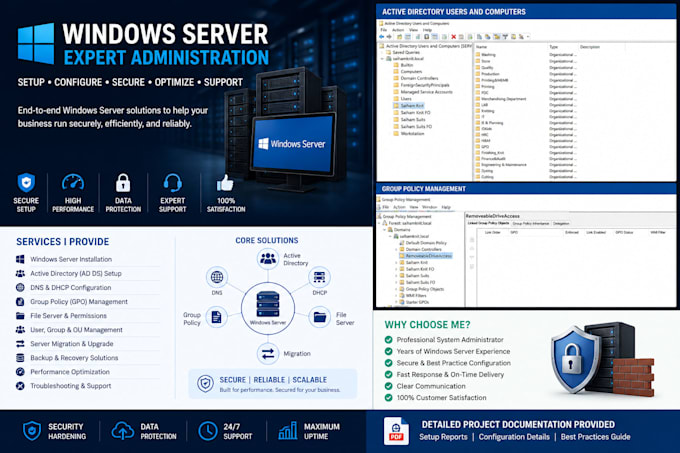
Task: Select Managed Service Accounts container
Action: 423,92
